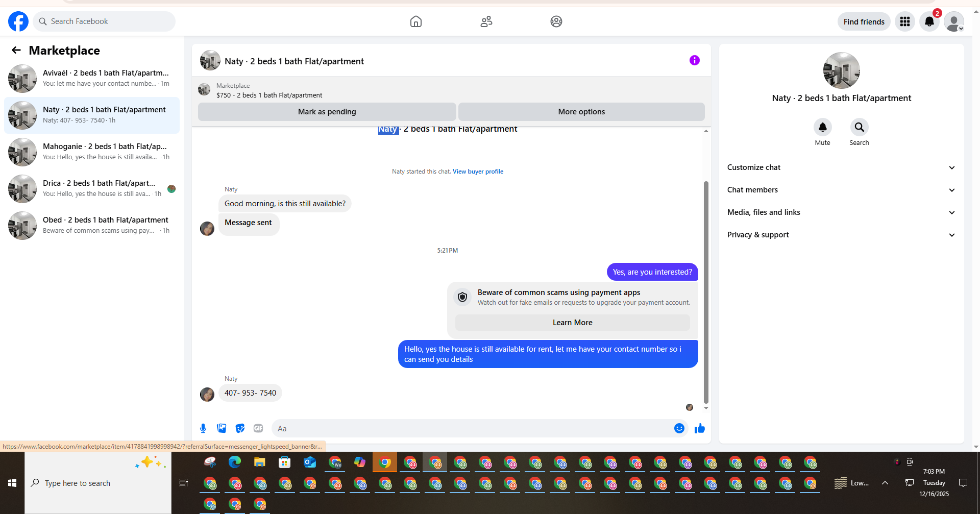The height and width of the screenshot is (514, 980).
Task: Open Microsoft Store from the taskbar
Action: [285, 462]
